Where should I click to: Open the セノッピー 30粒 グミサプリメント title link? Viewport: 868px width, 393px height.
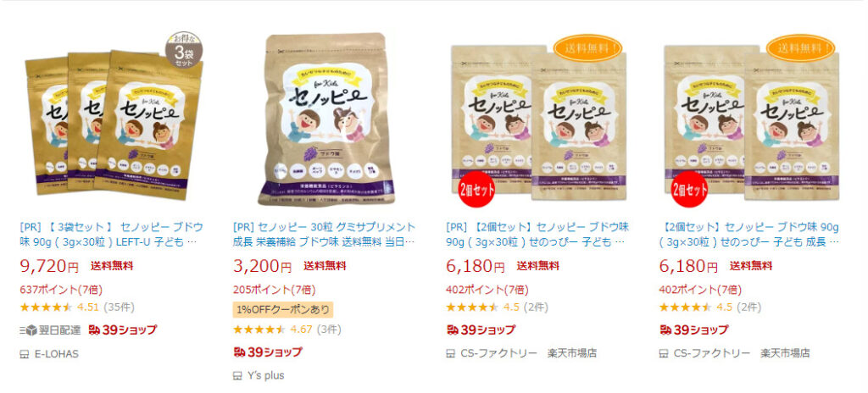[325, 235]
